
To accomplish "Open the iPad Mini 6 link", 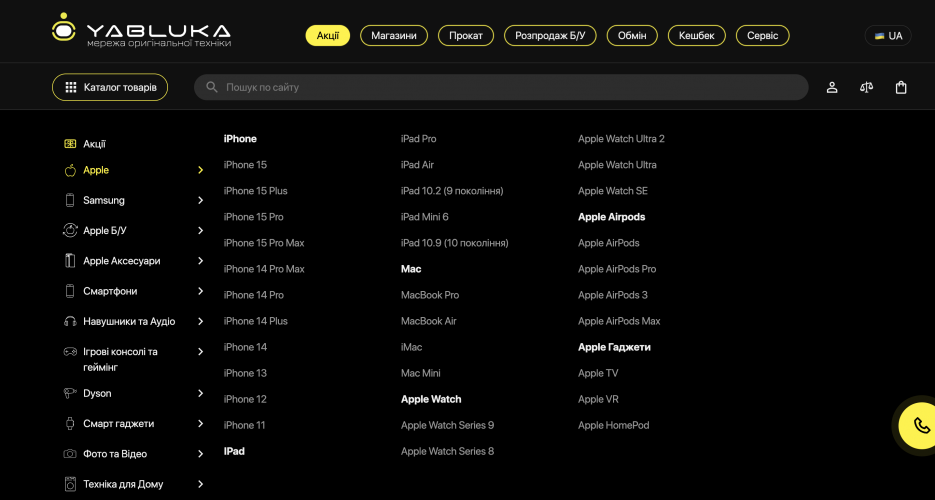I will pos(425,217).
